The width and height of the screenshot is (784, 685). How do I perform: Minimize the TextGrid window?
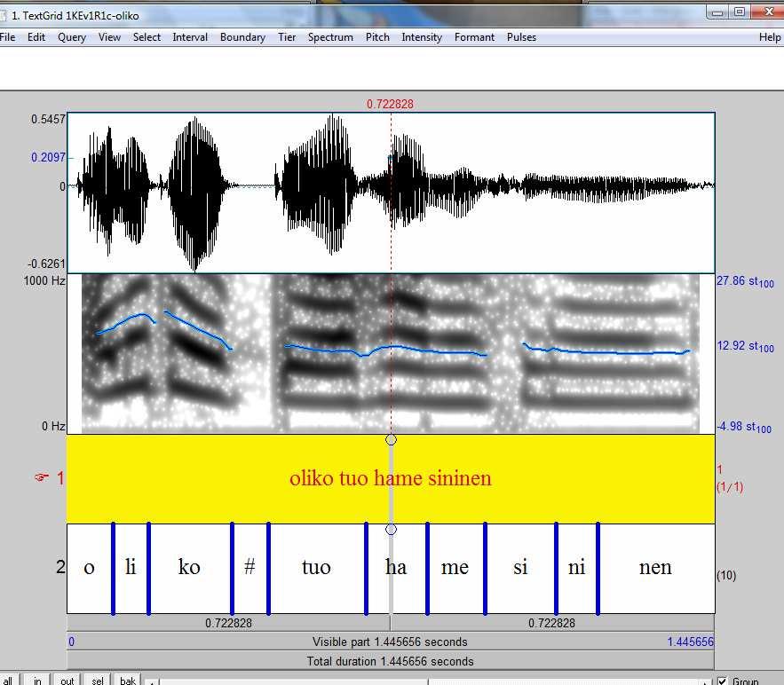click(x=717, y=12)
